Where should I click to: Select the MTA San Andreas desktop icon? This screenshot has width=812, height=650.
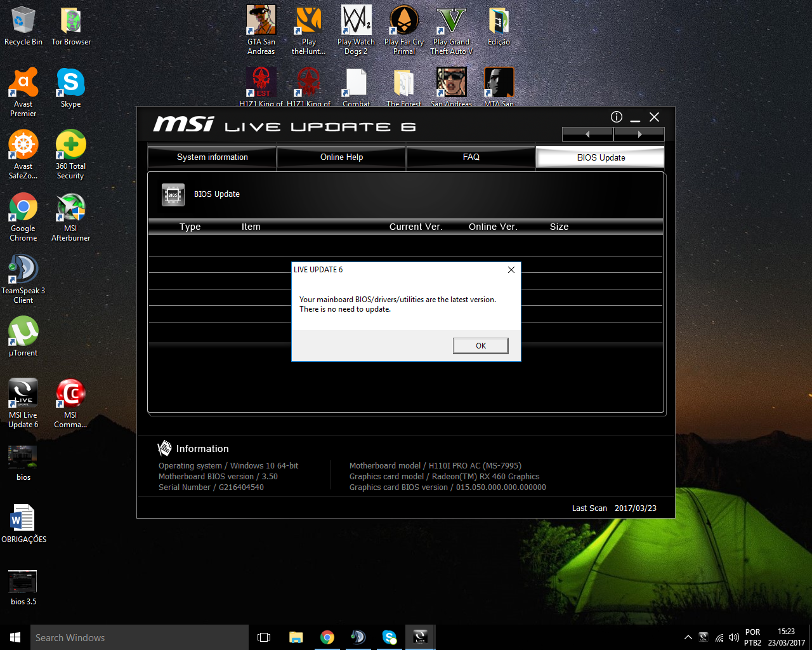pyautogui.click(x=499, y=87)
